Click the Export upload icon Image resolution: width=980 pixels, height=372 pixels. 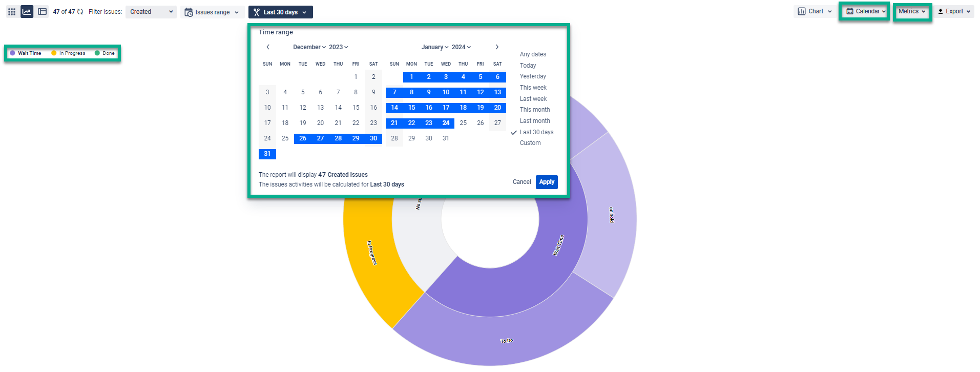pos(941,11)
